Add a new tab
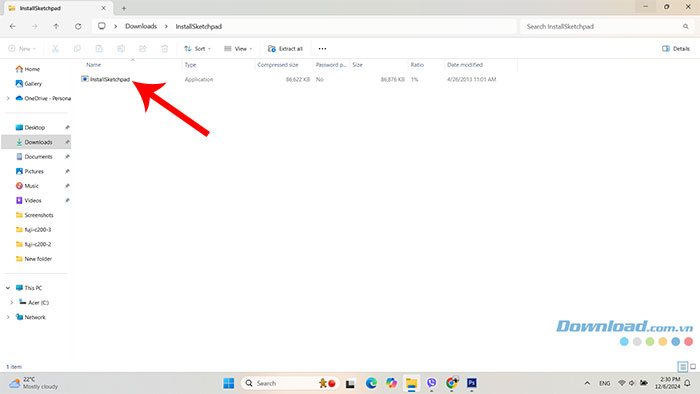 click(124, 8)
